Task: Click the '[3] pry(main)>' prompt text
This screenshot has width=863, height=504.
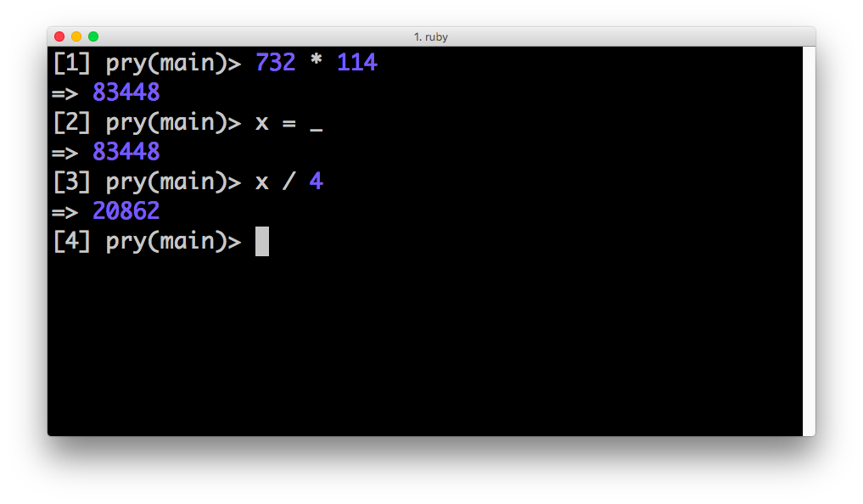Action: coord(147,182)
